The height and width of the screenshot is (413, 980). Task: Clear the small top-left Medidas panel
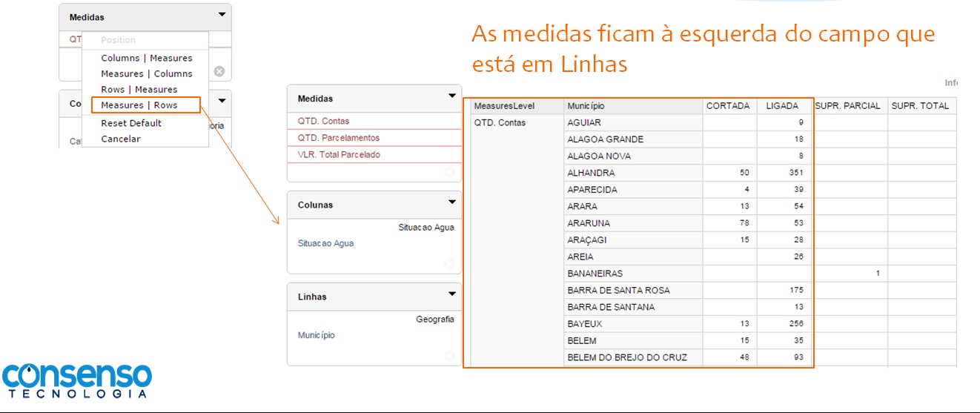(219, 71)
